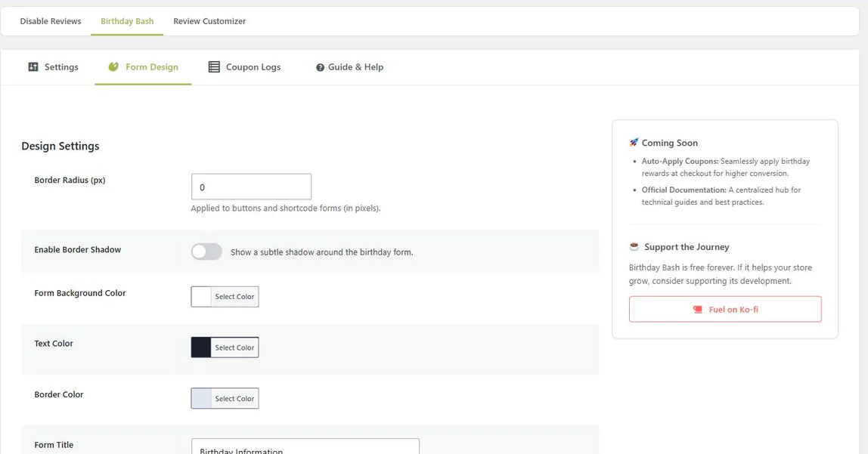Click the Official Documentation bullet text

721,196
